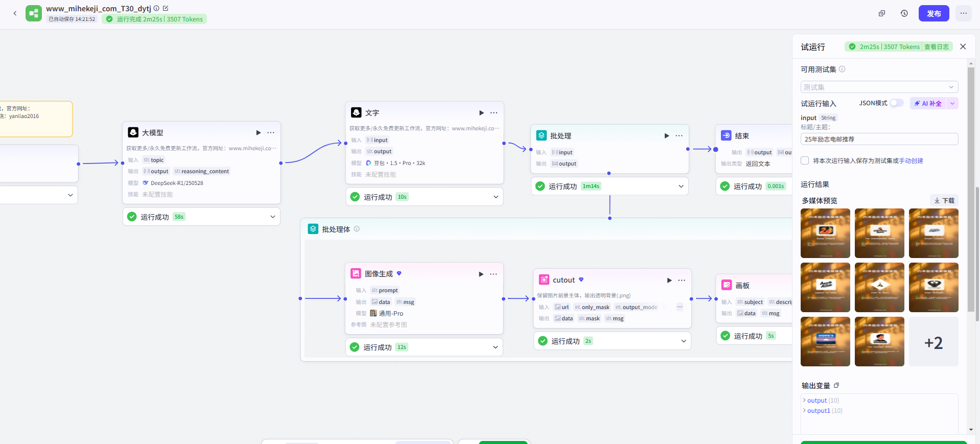The width and height of the screenshot is (980, 444).
Task: Copy output variables icon next to 输出变量
Action: [x=836, y=386]
